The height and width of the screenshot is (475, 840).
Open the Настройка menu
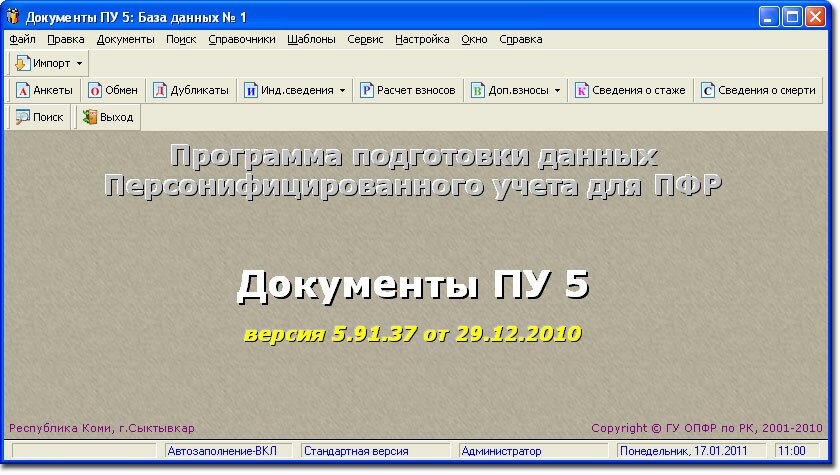pos(422,39)
